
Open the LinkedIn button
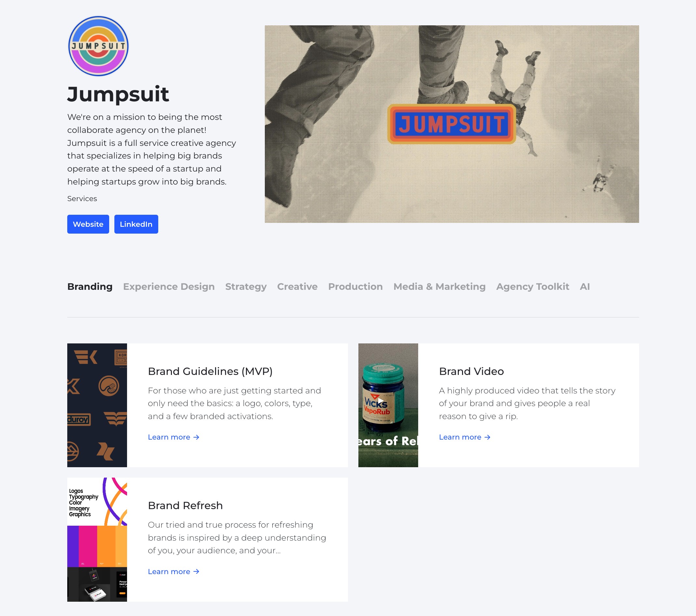point(136,224)
